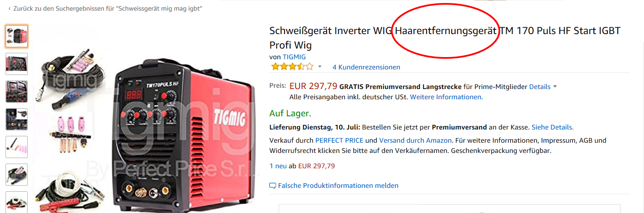Open the 4 Kundenrezensionen link
The image size is (644, 213).
[366, 67]
